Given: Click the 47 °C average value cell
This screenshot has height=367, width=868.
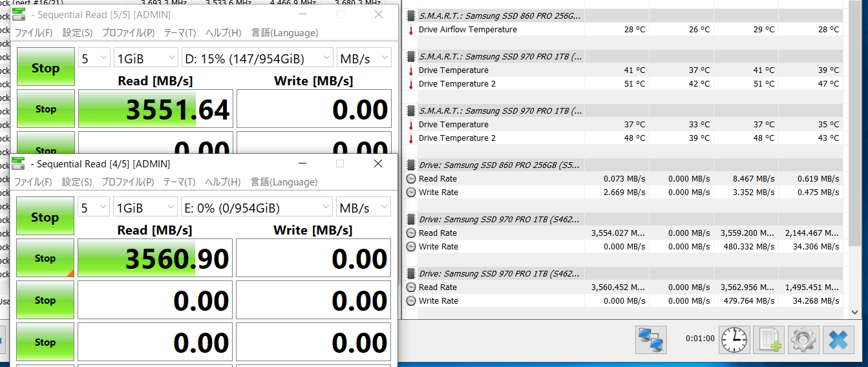Looking at the screenshot, I should coord(828,84).
